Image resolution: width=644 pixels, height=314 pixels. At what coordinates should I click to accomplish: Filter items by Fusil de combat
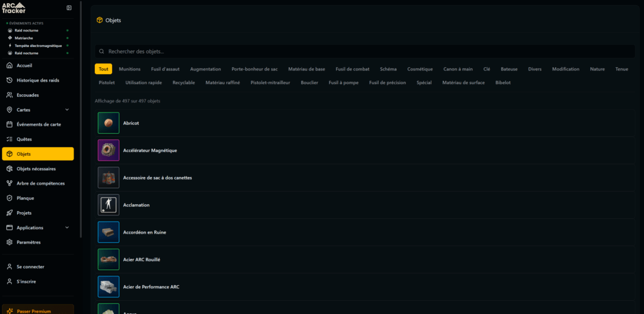click(x=352, y=69)
